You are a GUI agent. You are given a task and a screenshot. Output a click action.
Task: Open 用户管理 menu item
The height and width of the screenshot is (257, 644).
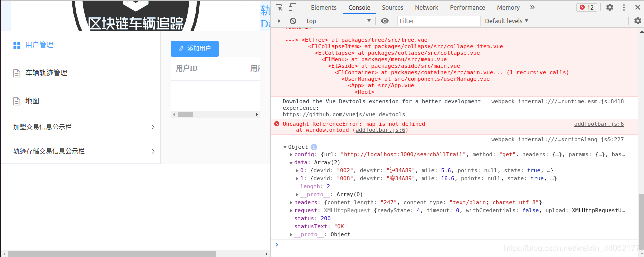(80, 45)
